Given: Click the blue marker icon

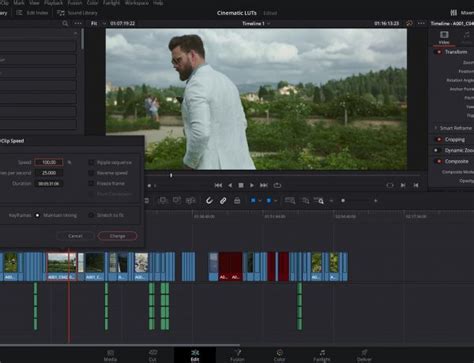Looking at the screenshot, I should pyautogui.click(x=269, y=201).
